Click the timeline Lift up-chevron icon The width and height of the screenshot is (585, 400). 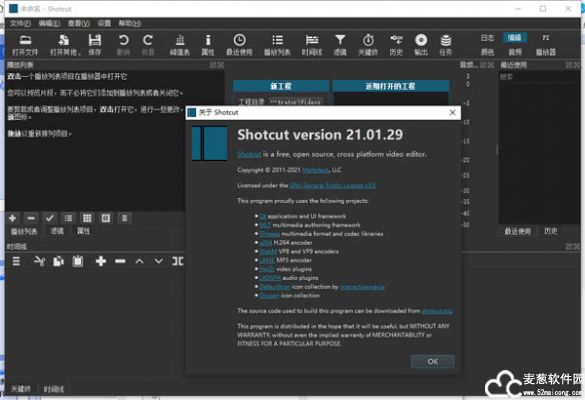[x=139, y=261]
